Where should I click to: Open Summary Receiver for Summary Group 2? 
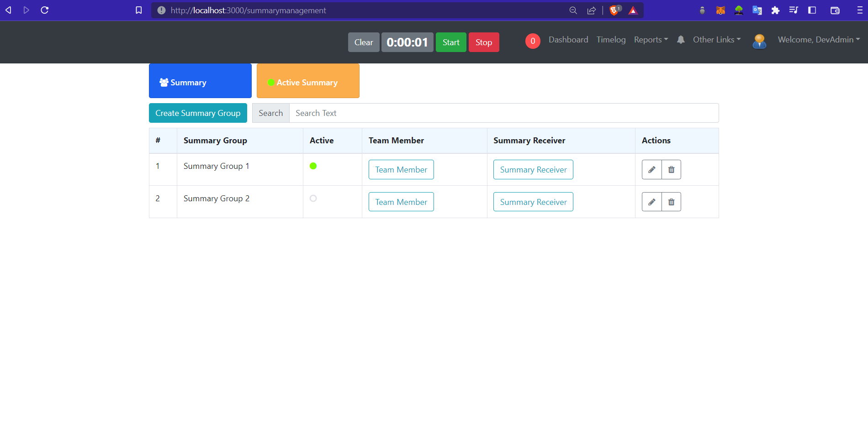click(533, 202)
